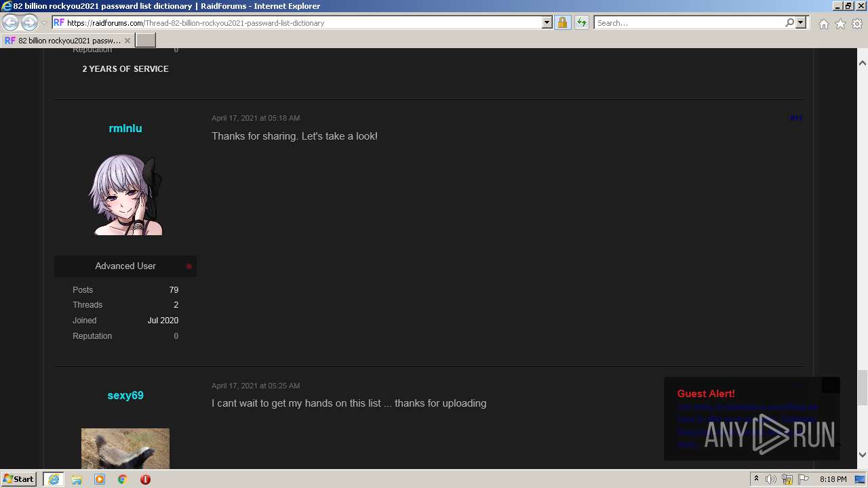Click the page scroll up arrow
The height and width of the screenshot is (488, 868).
tap(863, 63)
